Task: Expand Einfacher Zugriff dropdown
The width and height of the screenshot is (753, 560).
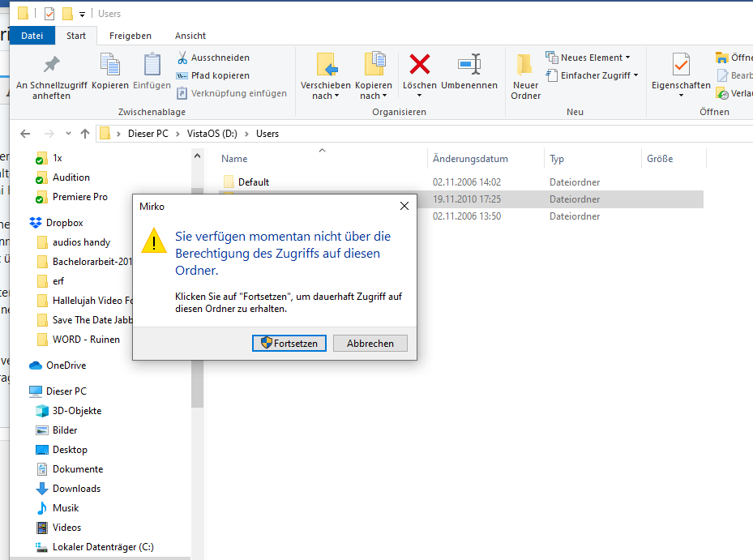Action: click(x=635, y=75)
